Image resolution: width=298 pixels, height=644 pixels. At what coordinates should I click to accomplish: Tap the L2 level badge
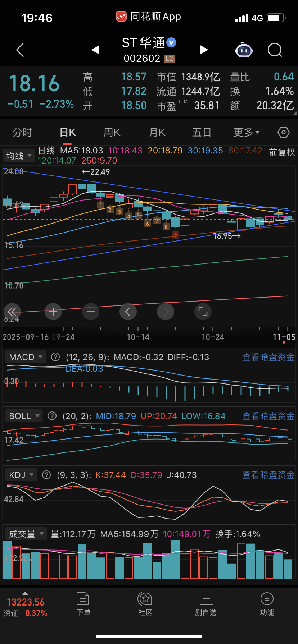pyautogui.click(x=169, y=58)
